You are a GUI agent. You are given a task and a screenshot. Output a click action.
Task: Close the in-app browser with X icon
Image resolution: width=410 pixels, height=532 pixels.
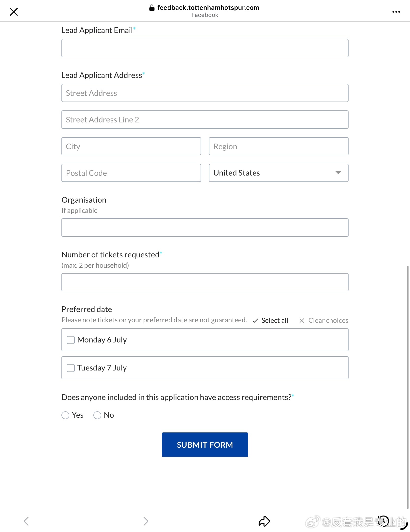click(x=14, y=12)
